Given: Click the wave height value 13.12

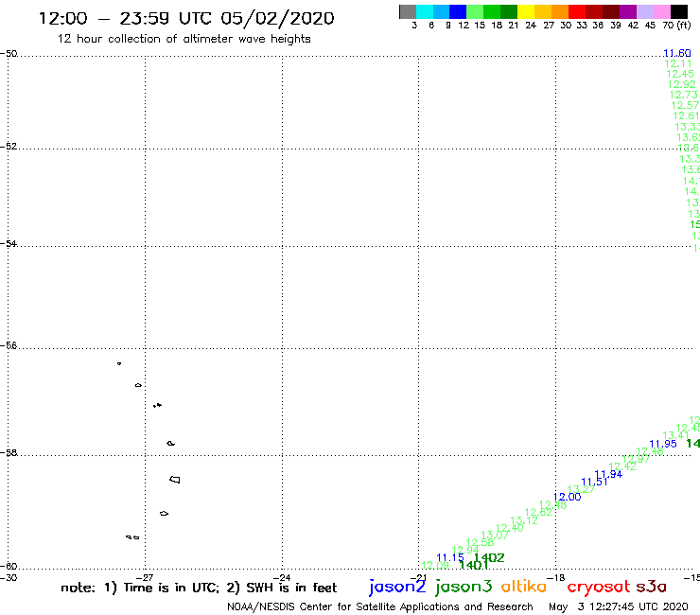Looking at the screenshot, I should [524, 520].
